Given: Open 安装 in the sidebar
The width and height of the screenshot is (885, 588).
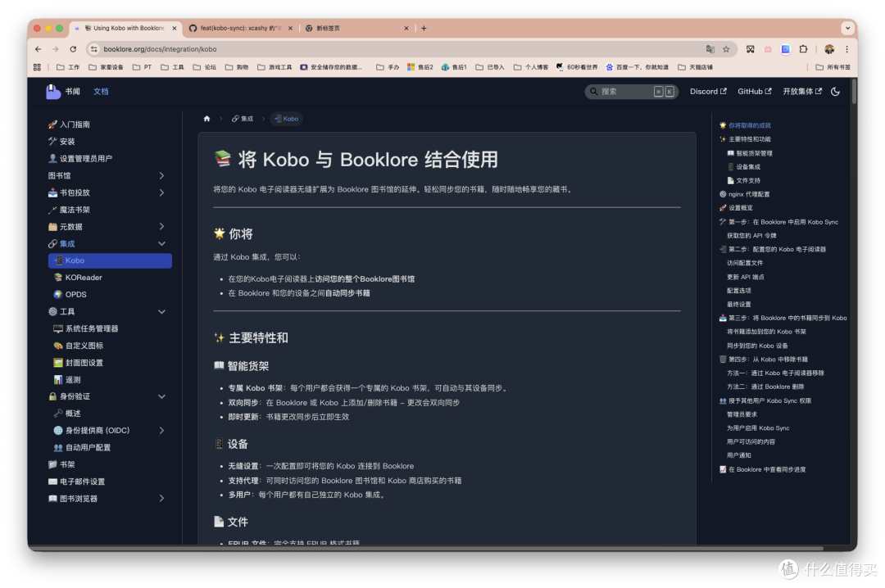Looking at the screenshot, I should [x=61, y=141].
